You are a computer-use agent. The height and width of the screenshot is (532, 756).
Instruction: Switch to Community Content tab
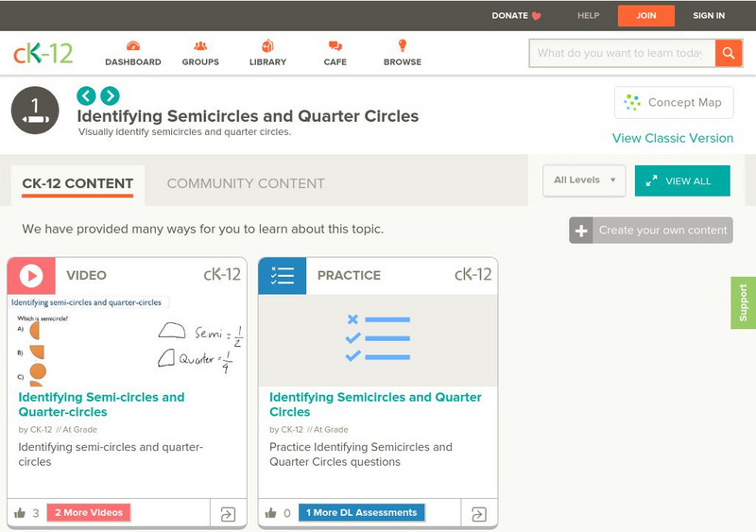246,183
